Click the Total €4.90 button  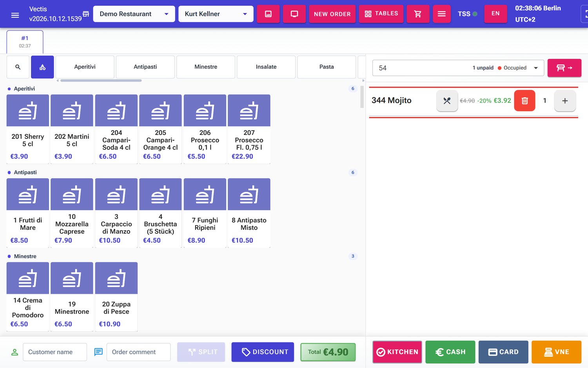pyautogui.click(x=328, y=352)
